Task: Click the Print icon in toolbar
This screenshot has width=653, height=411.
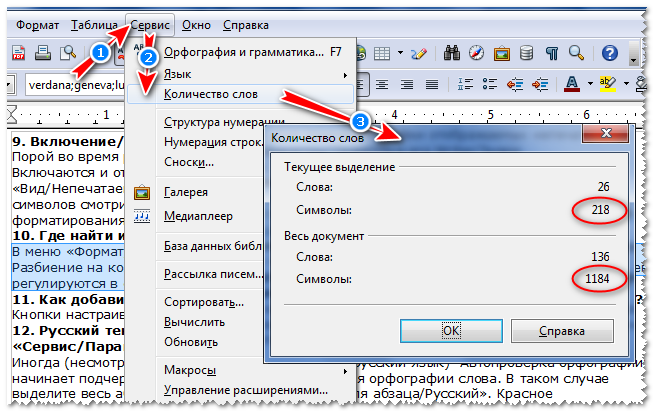Action: [44, 52]
